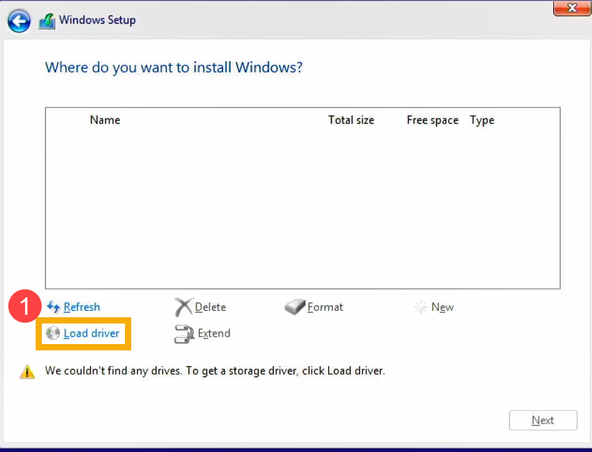Click the Refresh arrows icon
Image resolution: width=592 pixels, height=452 pixels.
coord(53,307)
